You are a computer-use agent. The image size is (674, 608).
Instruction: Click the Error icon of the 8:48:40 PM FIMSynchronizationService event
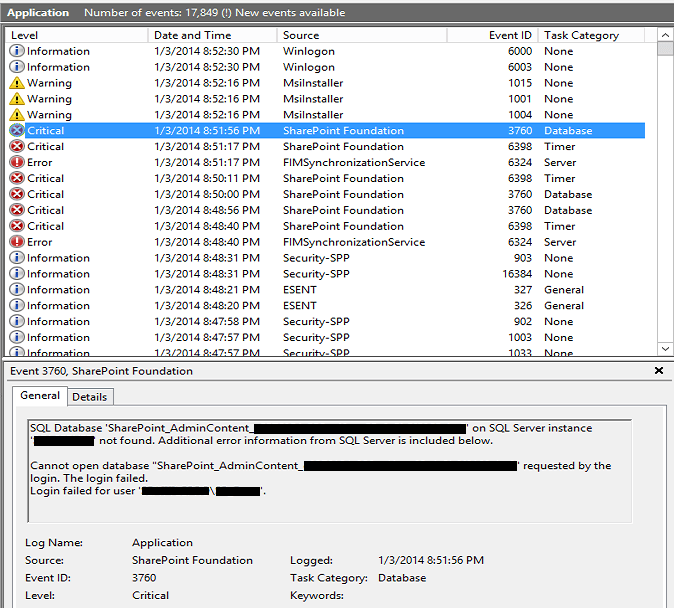tap(17, 242)
